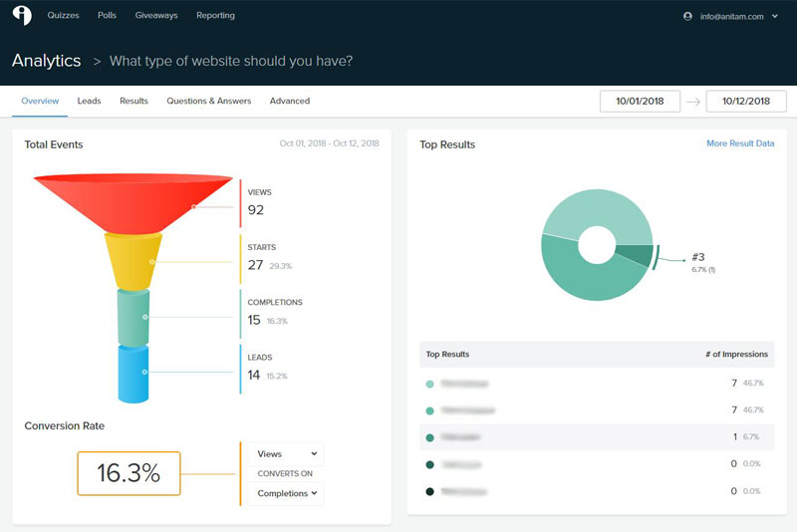The width and height of the screenshot is (797, 532).
Task: Open the Advanced tab
Action: pyautogui.click(x=290, y=101)
